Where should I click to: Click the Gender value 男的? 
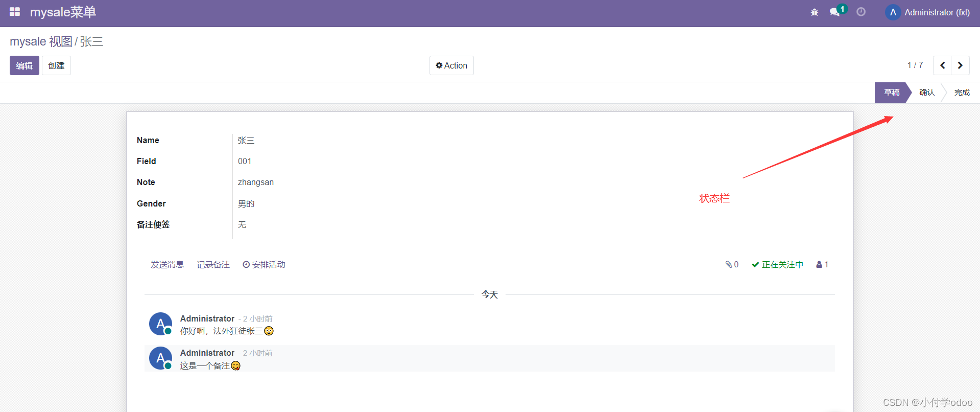pos(246,203)
